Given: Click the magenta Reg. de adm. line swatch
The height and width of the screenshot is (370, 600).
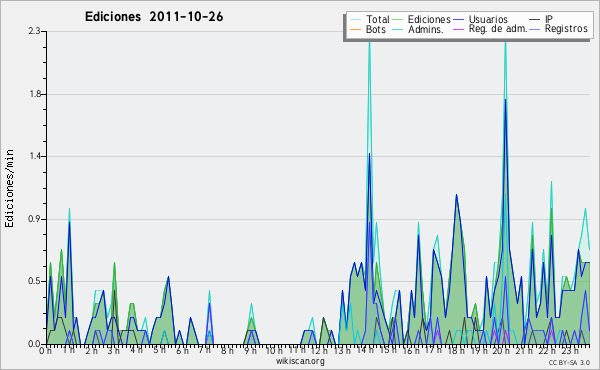Looking at the screenshot, I should click(458, 29).
